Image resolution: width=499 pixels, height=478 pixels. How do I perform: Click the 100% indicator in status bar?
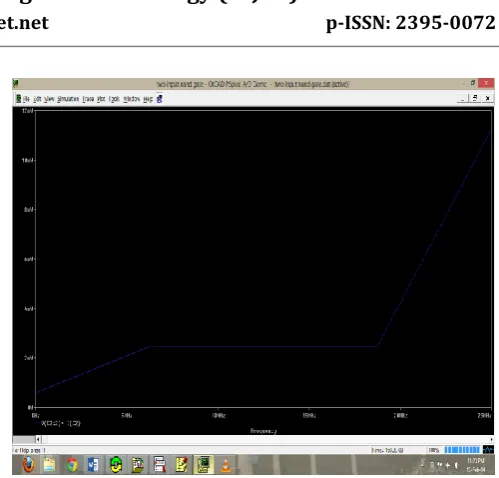coord(434,450)
